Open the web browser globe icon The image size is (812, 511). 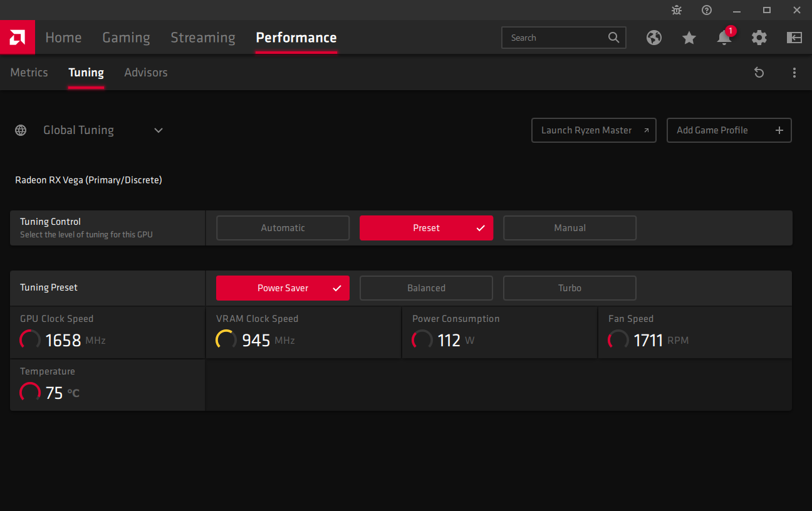click(x=654, y=38)
